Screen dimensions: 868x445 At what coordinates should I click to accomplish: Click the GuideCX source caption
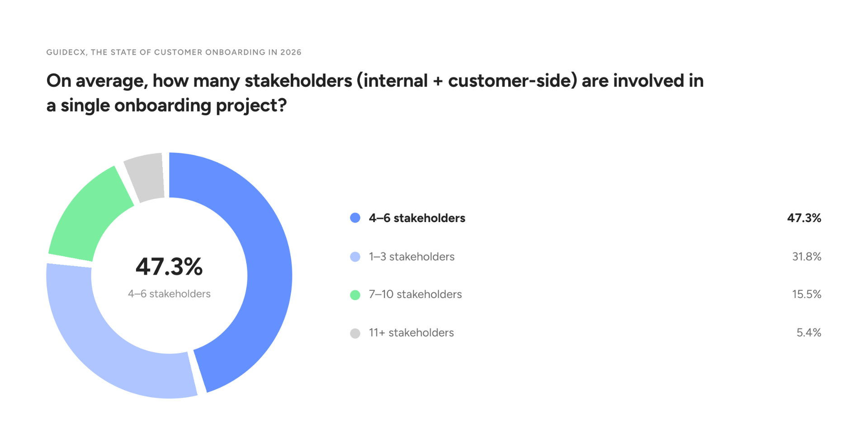[x=174, y=52]
